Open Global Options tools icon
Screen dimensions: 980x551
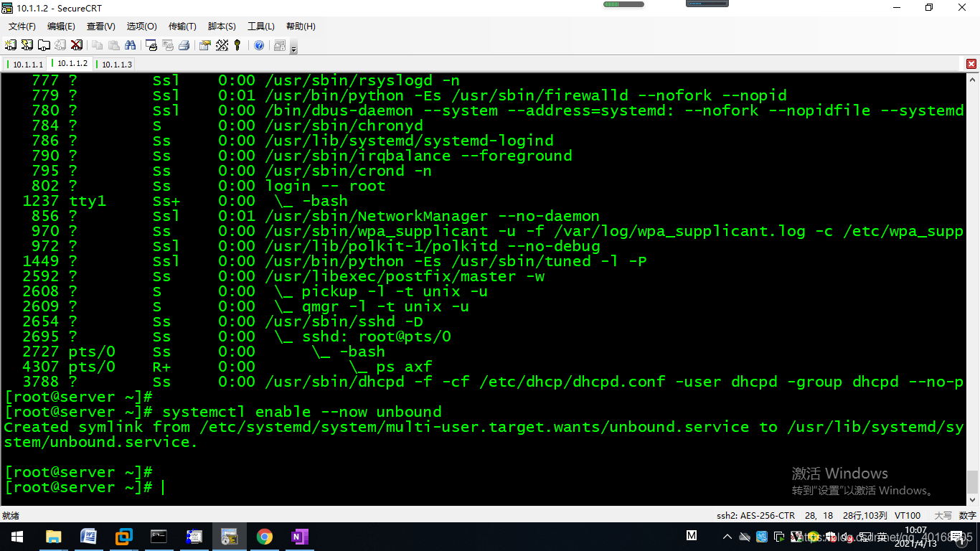pyautogui.click(x=222, y=45)
